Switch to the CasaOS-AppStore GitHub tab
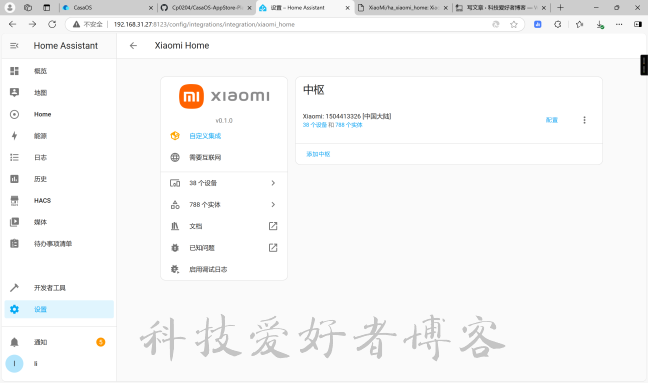This screenshot has height=383, width=648. [x=205, y=7]
